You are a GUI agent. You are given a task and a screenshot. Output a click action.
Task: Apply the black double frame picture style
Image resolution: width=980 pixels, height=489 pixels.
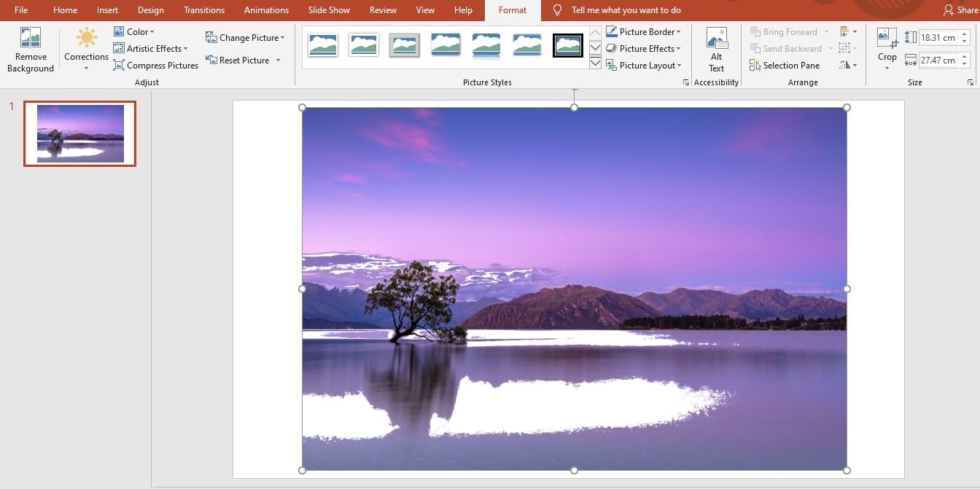coord(567,45)
